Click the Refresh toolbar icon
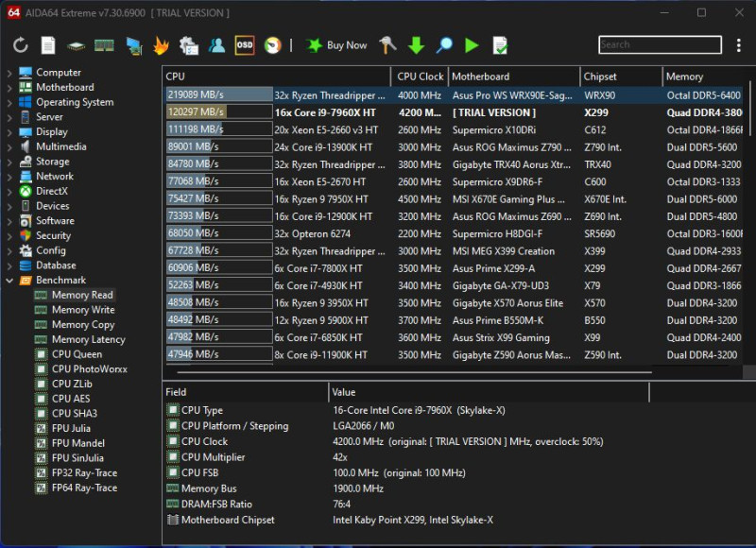Image resolution: width=756 pixels, height=548 pixels. point(20,45)
